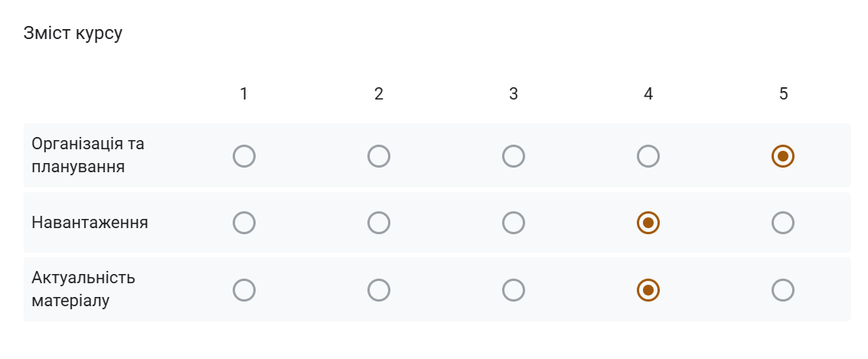Click the Організація та планування row label
Screen dimensions: 868x359
(88, 155)
